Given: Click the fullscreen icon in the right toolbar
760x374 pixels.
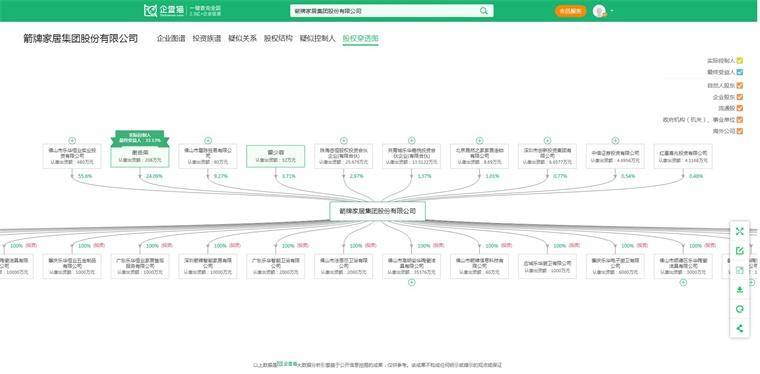Looking at the screenshot, I should 740,232.
